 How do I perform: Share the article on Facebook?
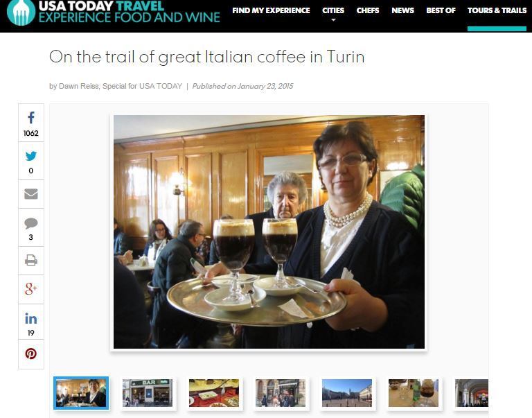[x=31, y=118]
